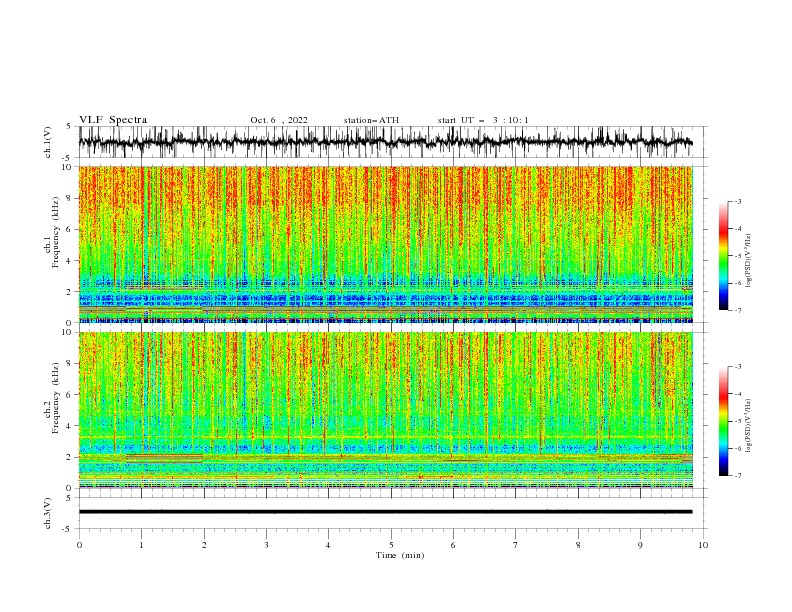Image resolution: width=792 pixels, height=612 pixels.
Task: Click time axis tick label "0"
Action: pyautogui.click(x=79, y=545)
